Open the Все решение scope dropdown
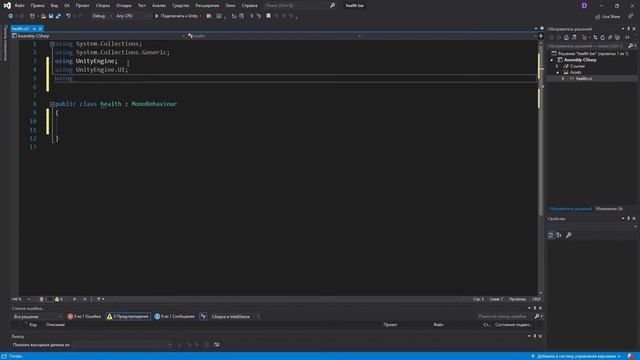640x360 pixels. tap(37, 317)
